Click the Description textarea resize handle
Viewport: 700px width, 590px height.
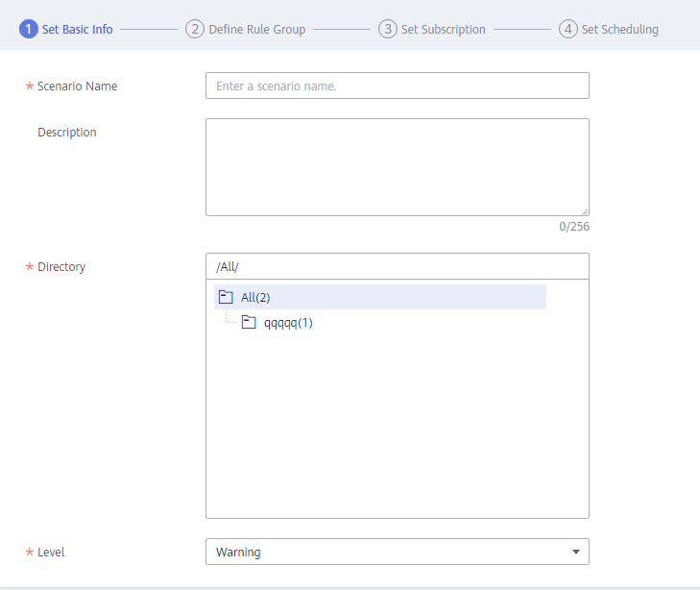(x=585, y=211)
